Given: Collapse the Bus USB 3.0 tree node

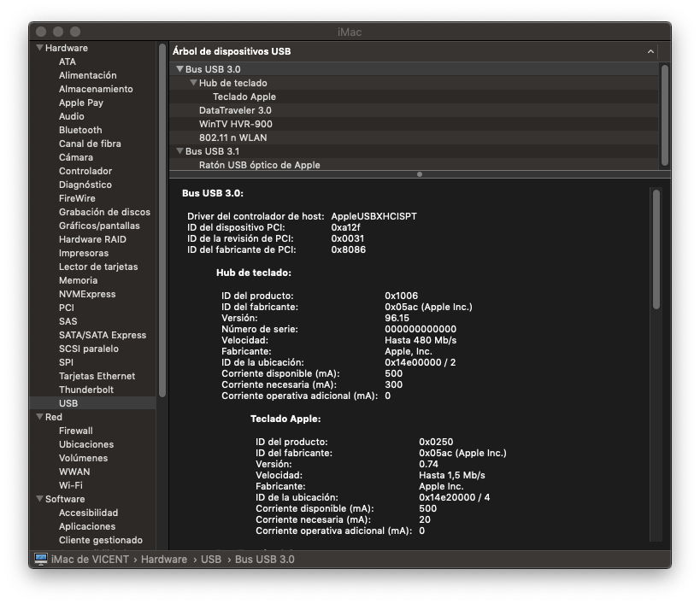Looking at the screenshot, I should click(179, 69).
